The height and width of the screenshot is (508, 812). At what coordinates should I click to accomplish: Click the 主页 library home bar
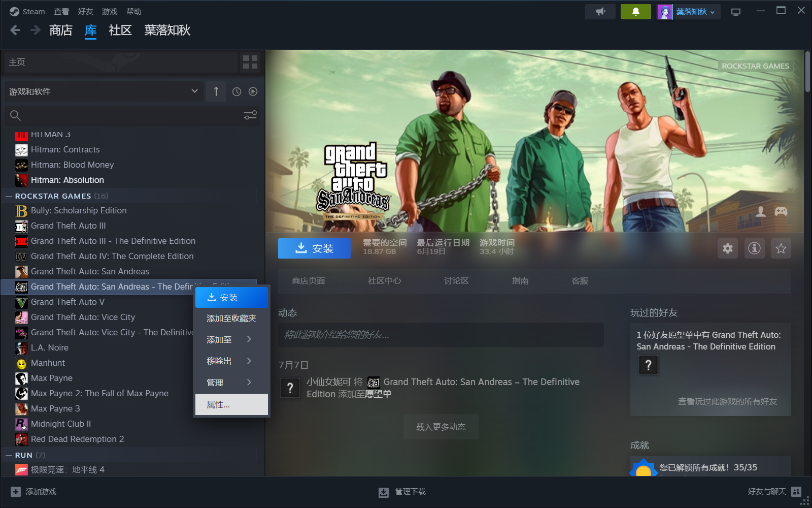(121, 62)
